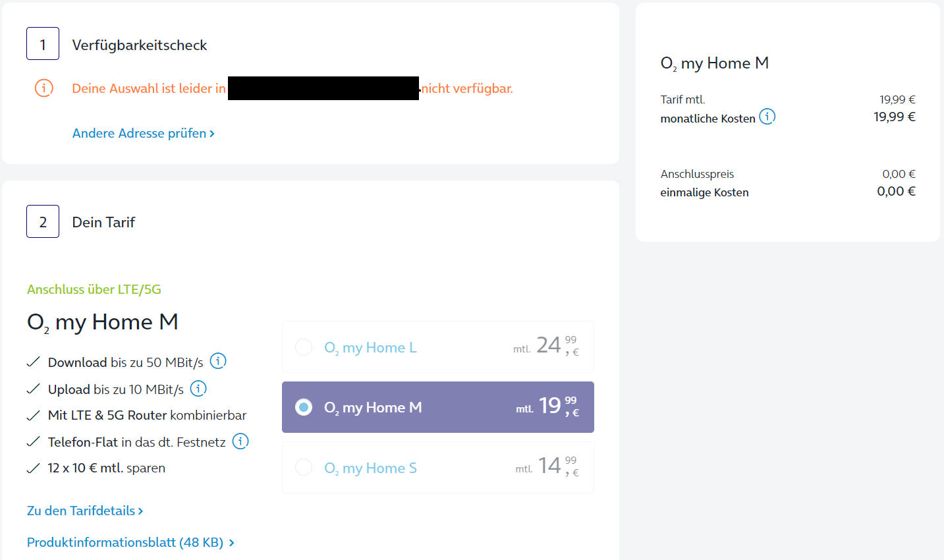Click the Tarif mtl. row in summary
944x560 pixels.
pyautogui.click(x=788, y=99)
